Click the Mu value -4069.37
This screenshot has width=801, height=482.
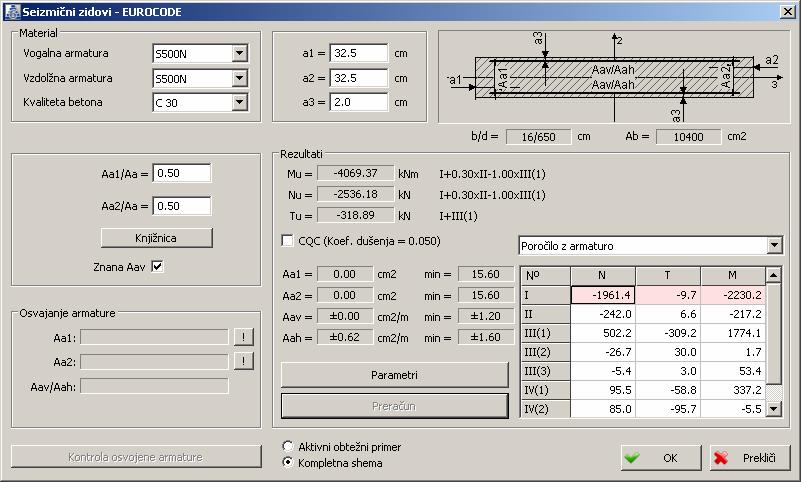coord(356,174)
